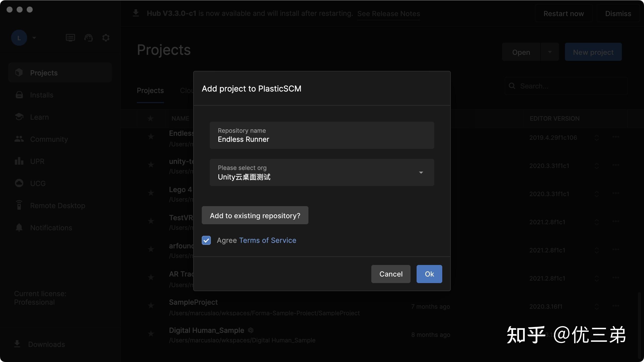The width and height of the screenshot is (644, 362).
Task: Click the Notifications bell icon
Action: (x=19, y=228)
